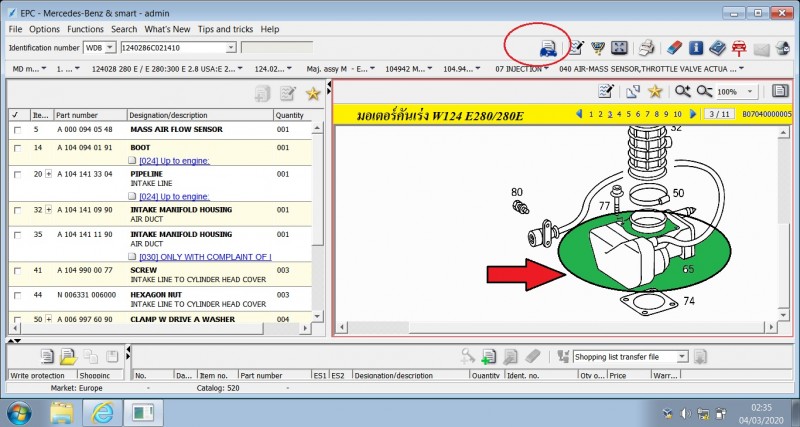Click the volume speaker tray icon
The width and height of the screenshot is (800, 427).
click(685, 413)
